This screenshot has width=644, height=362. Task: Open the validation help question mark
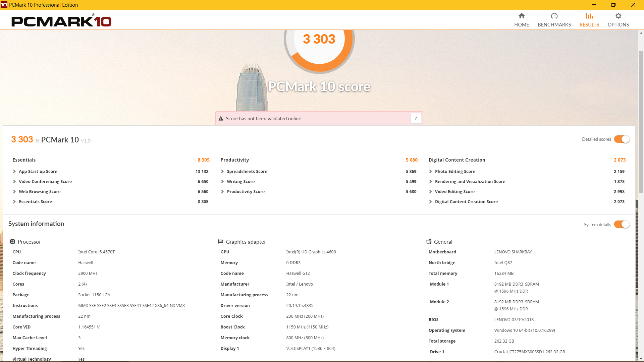[x=416, y=118]
